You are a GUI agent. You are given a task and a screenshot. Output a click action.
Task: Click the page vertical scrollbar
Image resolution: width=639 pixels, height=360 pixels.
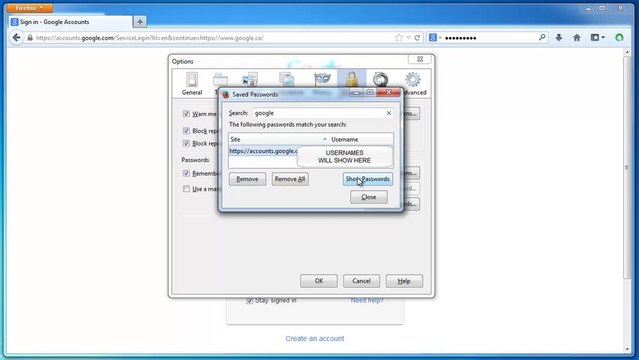627,167
